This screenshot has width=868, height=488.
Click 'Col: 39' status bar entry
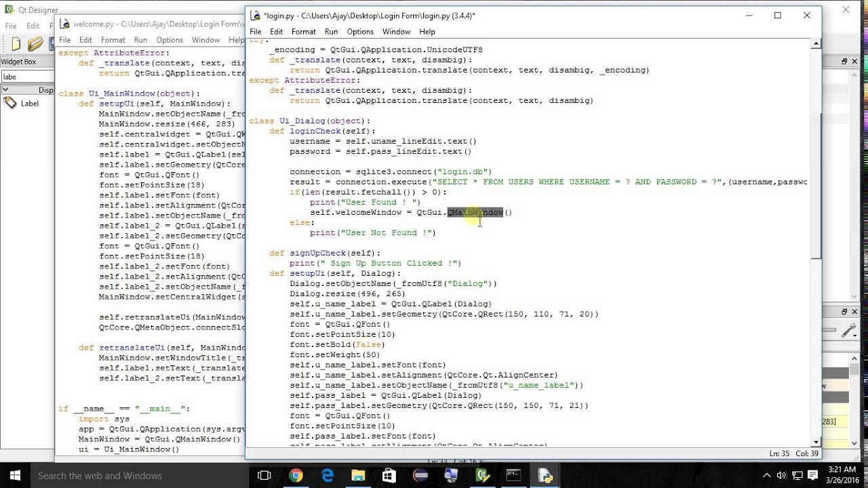[808, 453]
